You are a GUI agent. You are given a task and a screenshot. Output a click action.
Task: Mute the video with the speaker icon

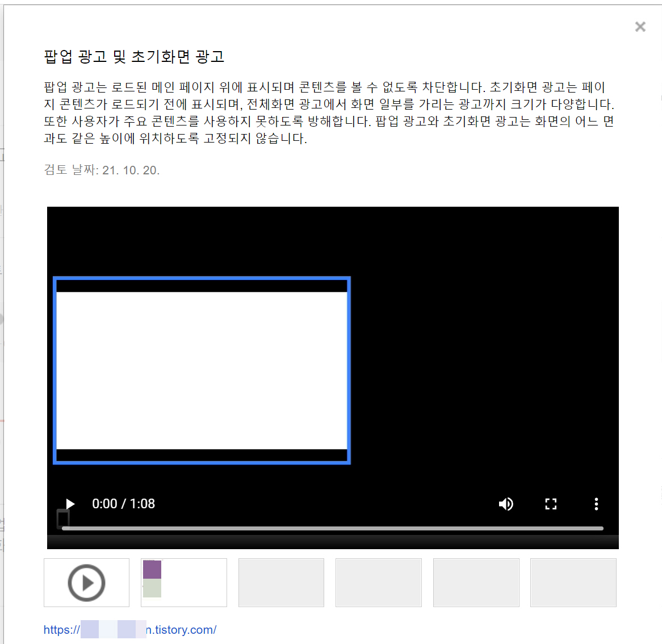click(x=506, y=504)
